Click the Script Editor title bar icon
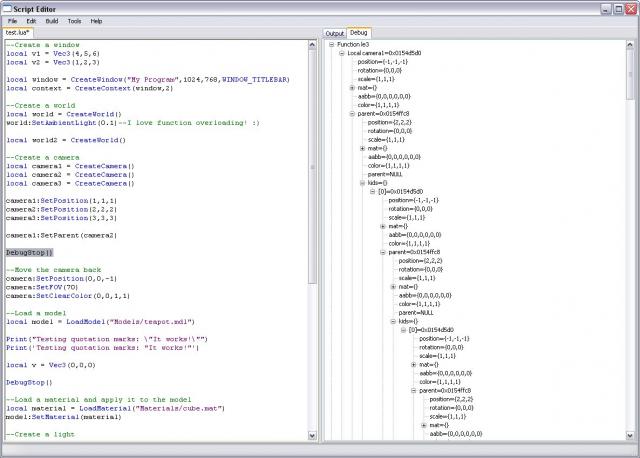This screenshot has width=640, height=458. coord(9,7)
